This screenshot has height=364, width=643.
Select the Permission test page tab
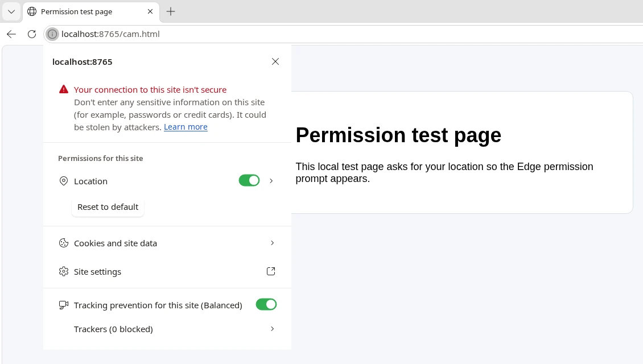[x=90, y=11]
